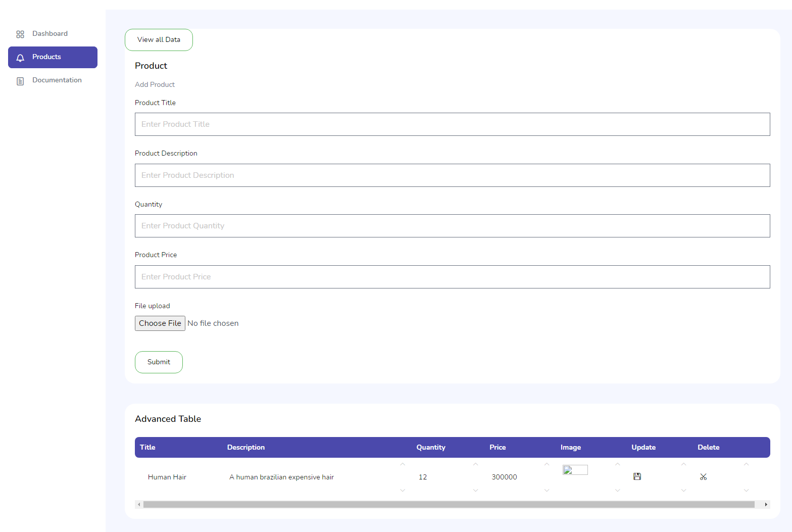Image resolution: width=792 pixels, height=532 pixels.
Task: Click the price value 300000
Action: click(x=504, y=477)
